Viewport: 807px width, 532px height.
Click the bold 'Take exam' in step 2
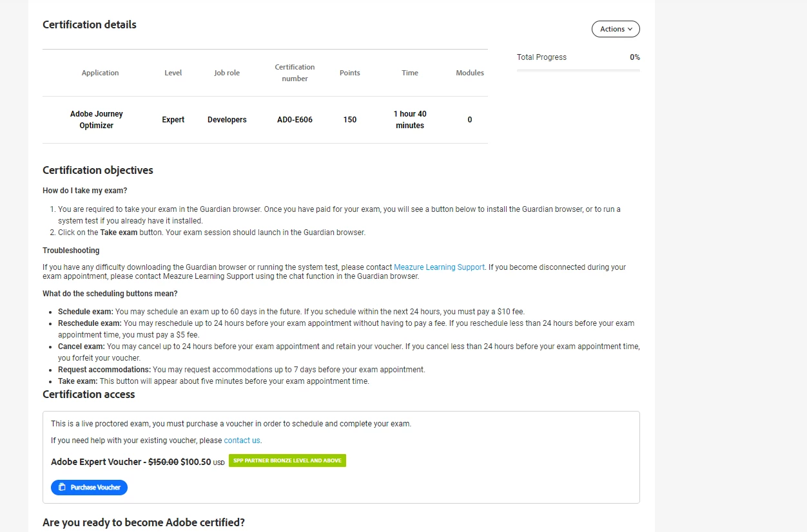point(119,233)
